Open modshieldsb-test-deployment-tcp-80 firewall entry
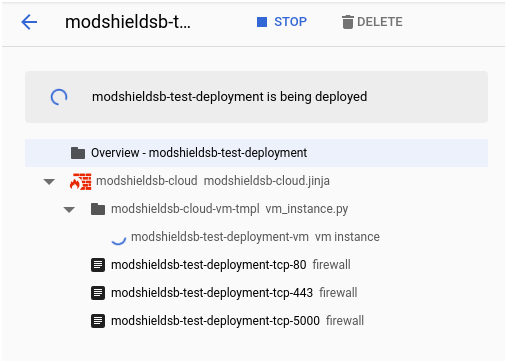Screen dimensions: 507x363 [231, 265]
